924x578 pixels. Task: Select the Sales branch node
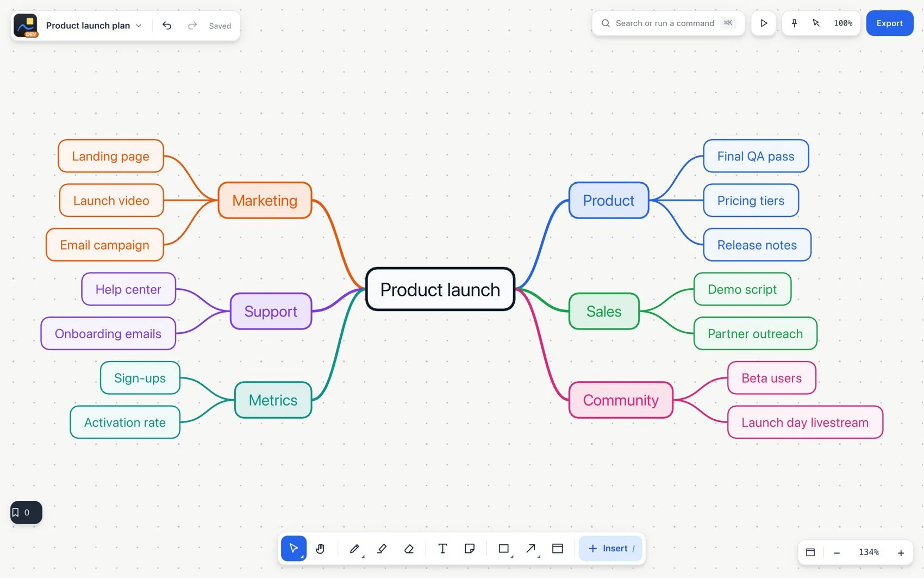point(604,311)
